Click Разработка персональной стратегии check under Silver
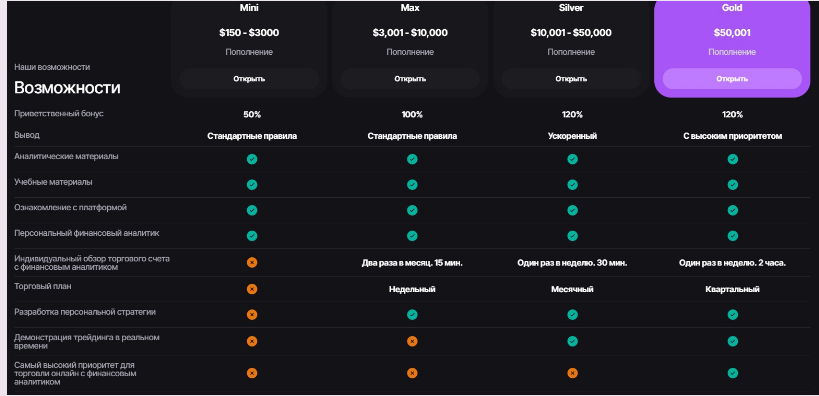The image size is (819, 396). [x=572, y=315]
